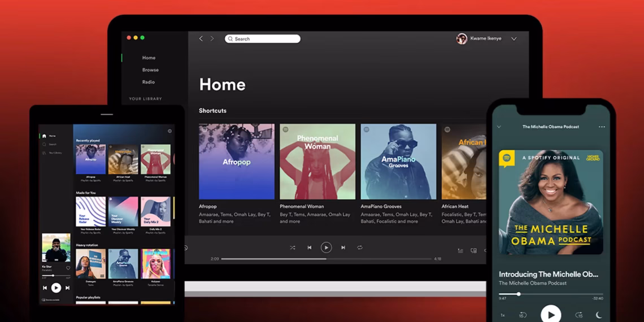Open African Heat in tablet Recently played
The height and width of the screenshot is (322, 644).
[x=123, y=159]
